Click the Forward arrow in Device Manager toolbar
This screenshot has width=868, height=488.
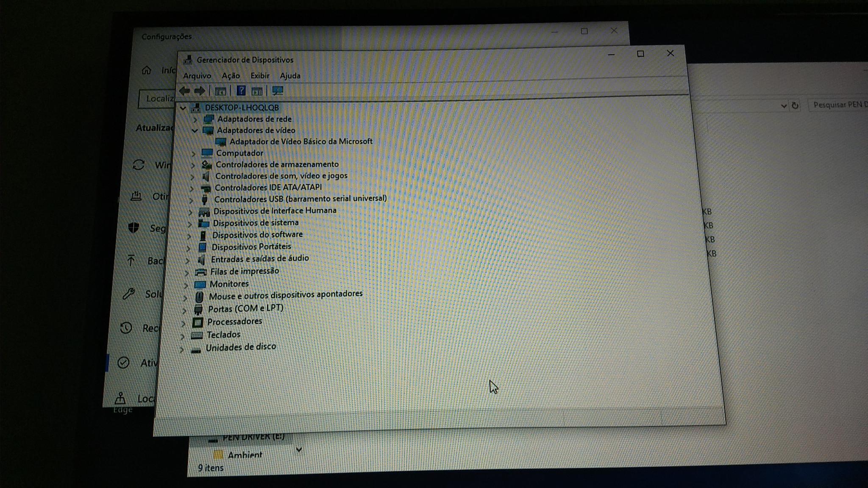[200, 91]
